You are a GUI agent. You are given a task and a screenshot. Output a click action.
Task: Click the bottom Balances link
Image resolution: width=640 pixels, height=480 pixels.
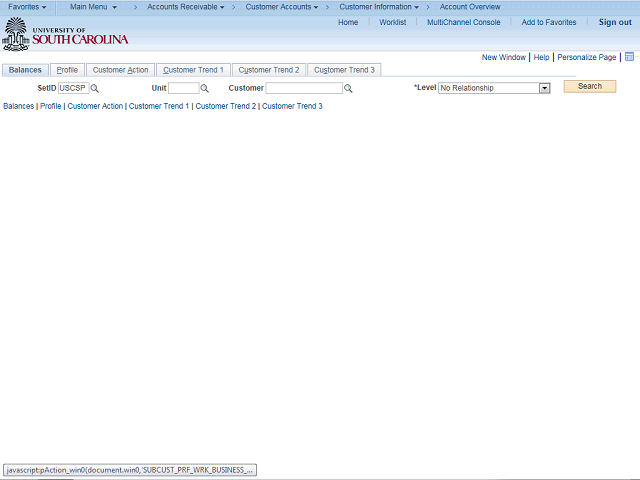point(19,106)
